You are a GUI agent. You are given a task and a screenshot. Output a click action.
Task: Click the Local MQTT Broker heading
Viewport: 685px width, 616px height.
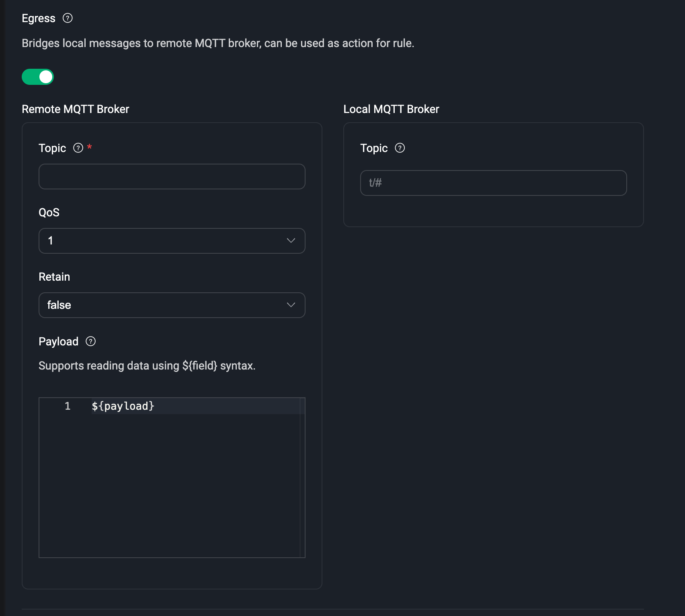391,109
